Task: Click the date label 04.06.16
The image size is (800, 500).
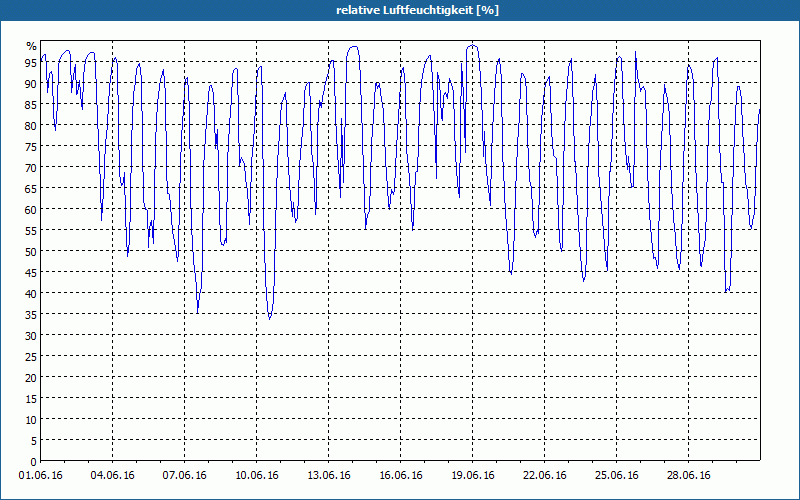Action: point(113,475)
